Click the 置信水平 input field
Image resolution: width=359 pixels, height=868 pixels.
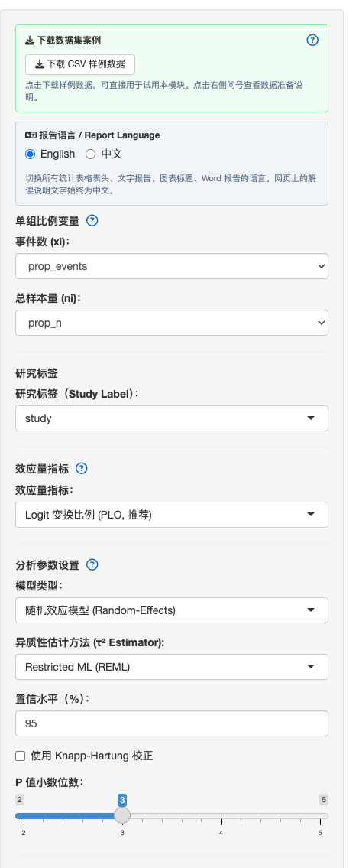point(171,723)
